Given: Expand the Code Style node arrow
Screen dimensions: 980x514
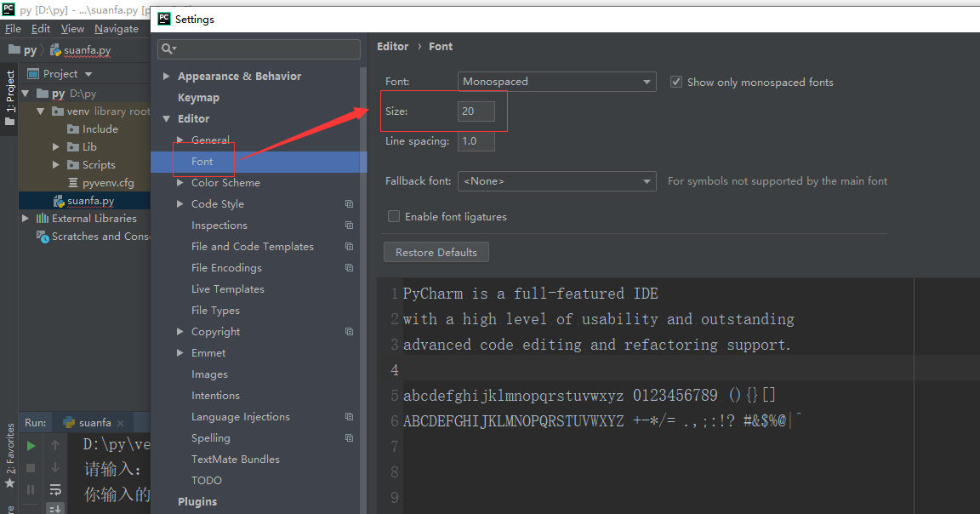Looking at the screenshot, I should [180, 204].
